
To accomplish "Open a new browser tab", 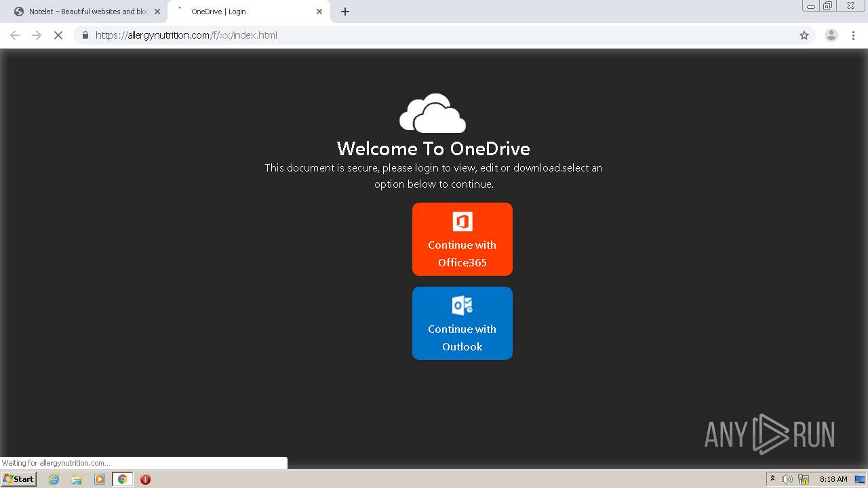I will [x=345, y=12].
